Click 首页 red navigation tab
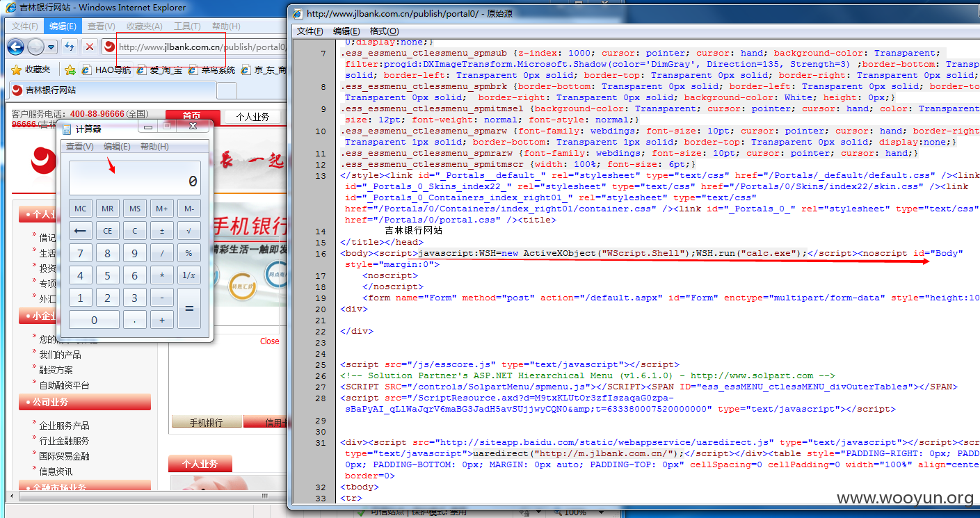Viewport: 980px width, 518px height. coord(193,117)
